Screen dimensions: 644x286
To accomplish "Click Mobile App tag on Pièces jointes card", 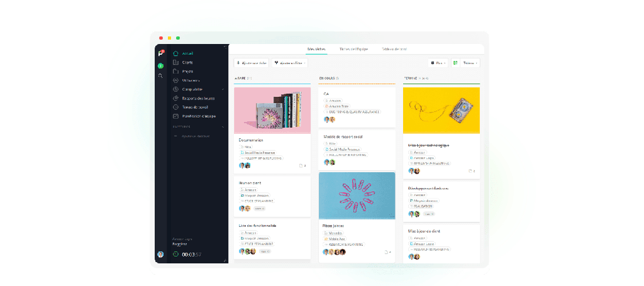I will tap(335, 238).
